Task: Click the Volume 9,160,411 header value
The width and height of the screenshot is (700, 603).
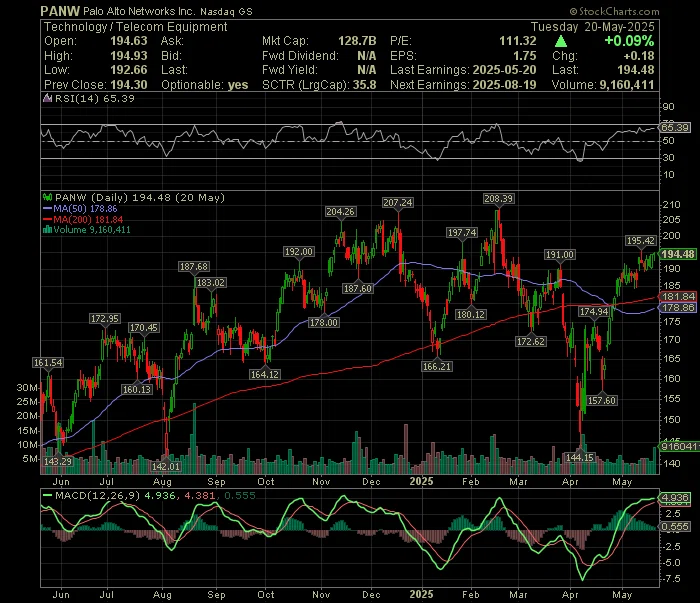Action: (627, 85)
